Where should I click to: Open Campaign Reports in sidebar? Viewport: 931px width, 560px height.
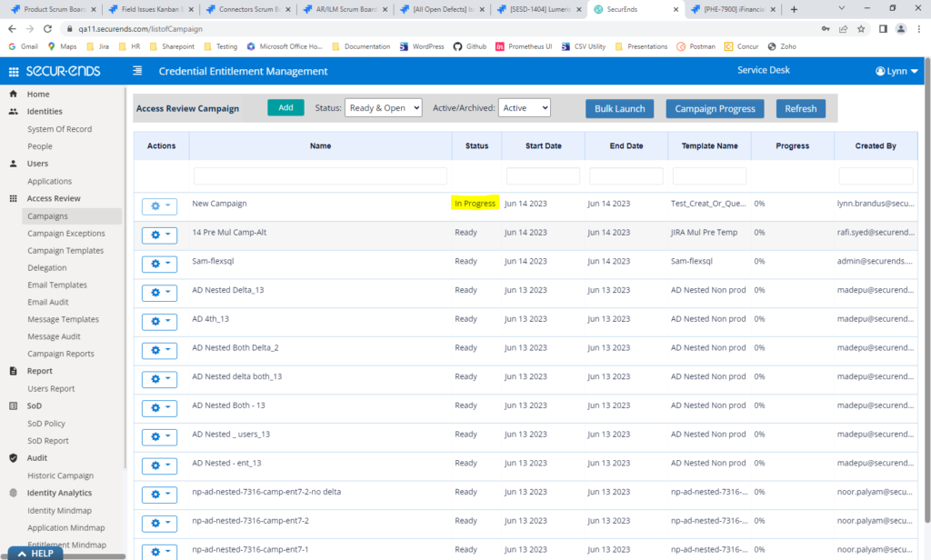coord(61,354)
